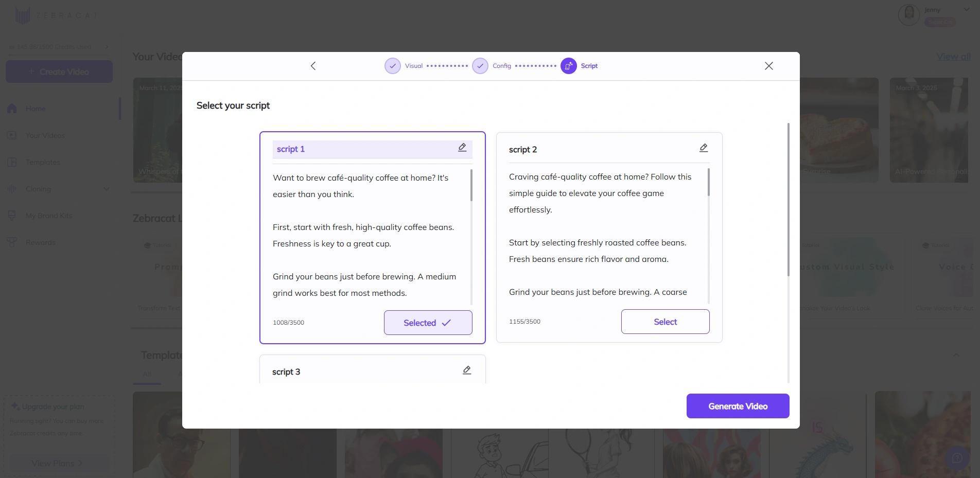The height and width of the screenshot is (478, 980).
Task: Go back with the left arrow icon
Action: [313, 66]
